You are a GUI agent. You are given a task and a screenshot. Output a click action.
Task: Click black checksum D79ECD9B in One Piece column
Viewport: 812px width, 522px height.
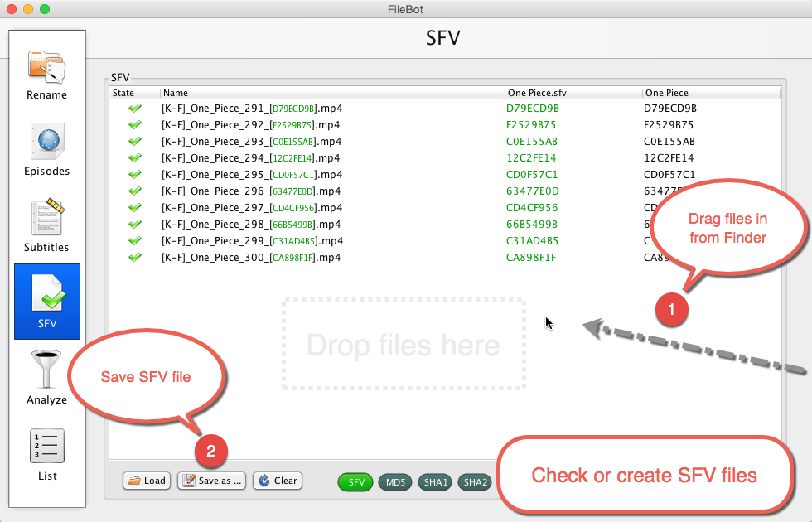[x=670, y=109]
